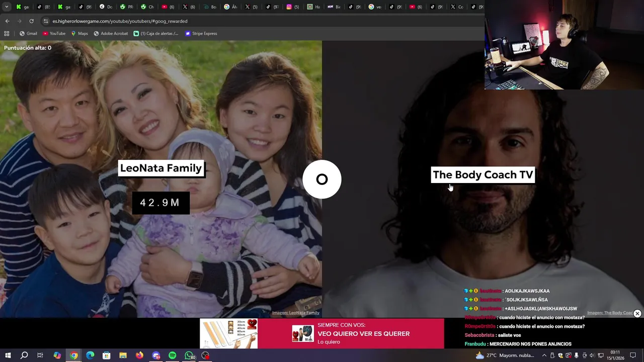Switch to the 'Ha' browser tab

tap(313, 7)
